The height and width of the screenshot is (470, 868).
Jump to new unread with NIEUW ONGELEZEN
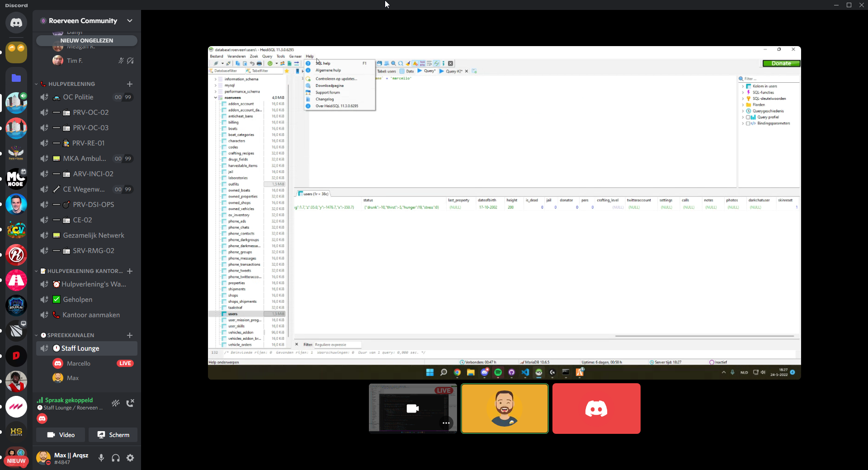point(86,41)
